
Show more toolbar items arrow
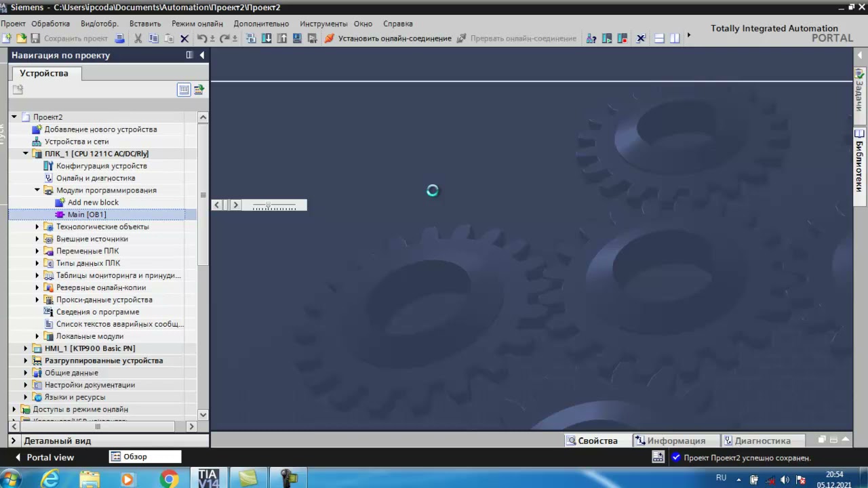(x=688, y=35)
